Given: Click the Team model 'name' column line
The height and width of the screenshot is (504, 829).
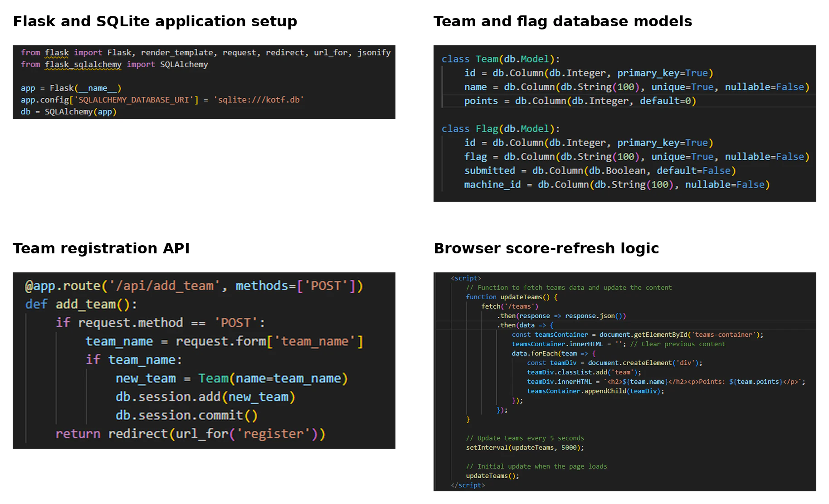Looking at the screenshot, I should coord(637,87).
